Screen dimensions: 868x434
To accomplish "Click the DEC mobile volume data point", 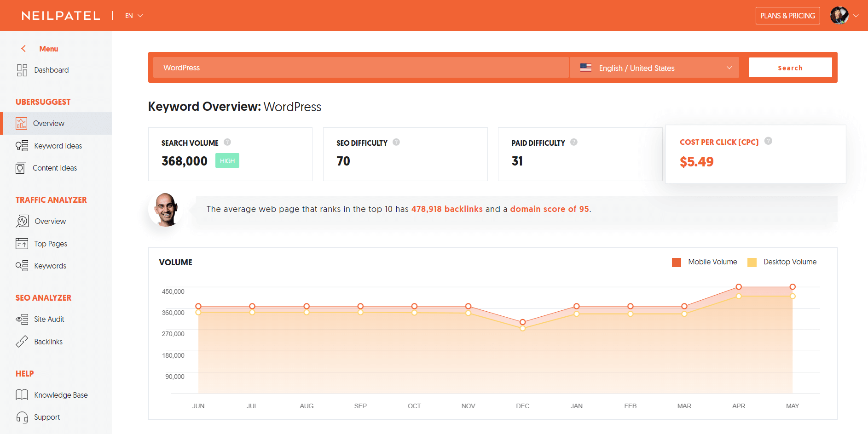I will [x=522, y=322].
